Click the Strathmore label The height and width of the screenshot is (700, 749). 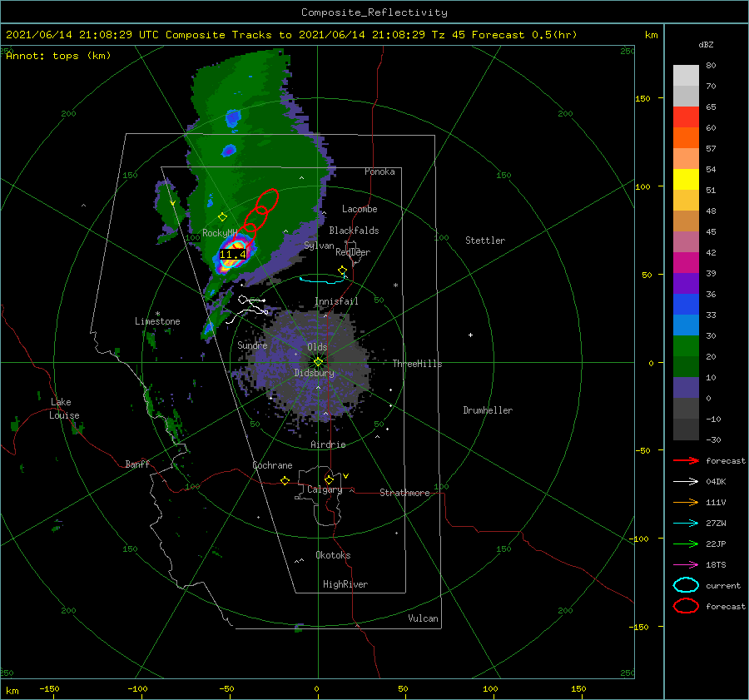click(x=404, y=493)
